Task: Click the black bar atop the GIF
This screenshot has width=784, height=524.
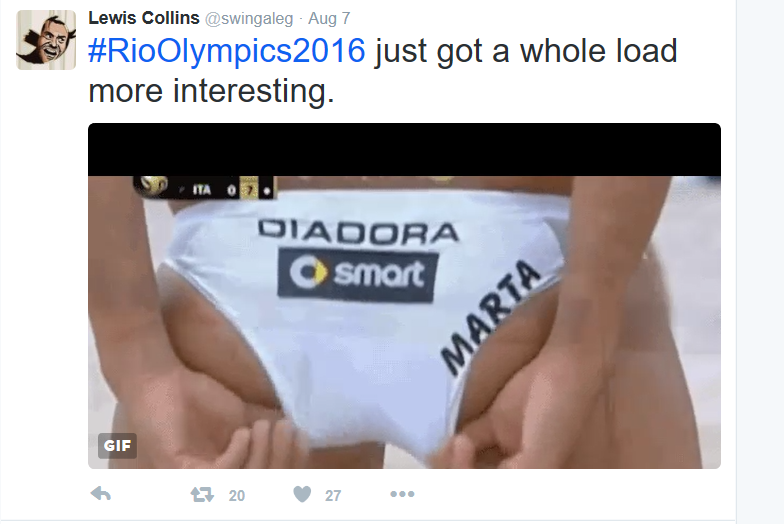Action: 404,150
